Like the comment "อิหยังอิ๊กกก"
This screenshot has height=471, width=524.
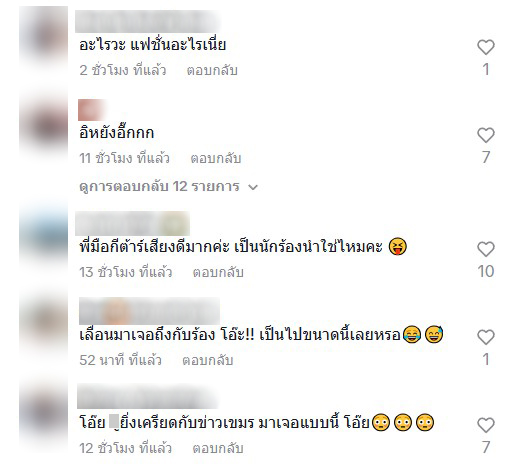[486, 135]
